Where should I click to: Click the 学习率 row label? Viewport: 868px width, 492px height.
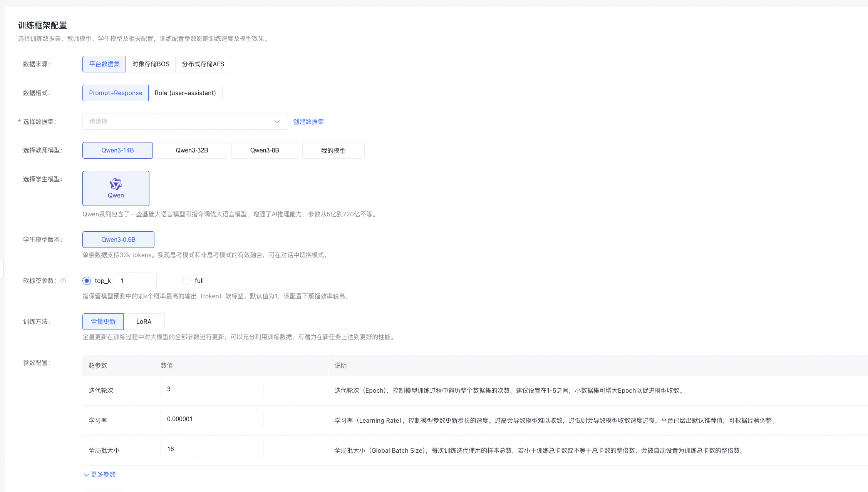click(x=98, y=420)
